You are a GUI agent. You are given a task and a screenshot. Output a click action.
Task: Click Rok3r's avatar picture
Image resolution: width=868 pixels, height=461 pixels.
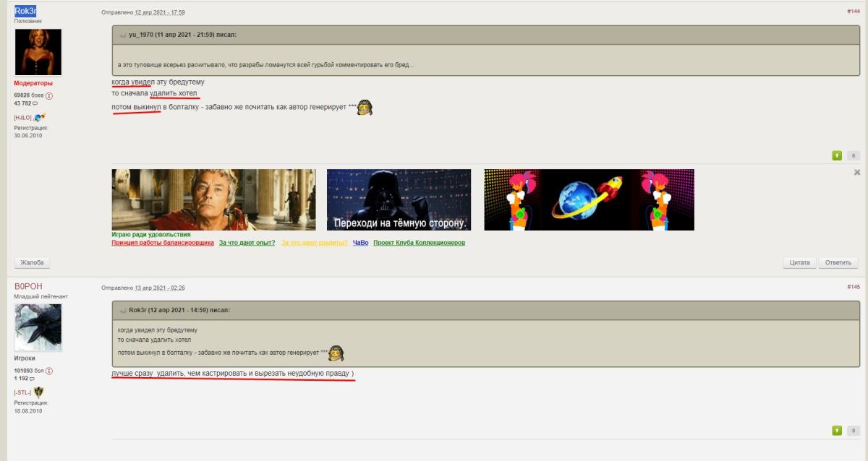pos(38,52)
